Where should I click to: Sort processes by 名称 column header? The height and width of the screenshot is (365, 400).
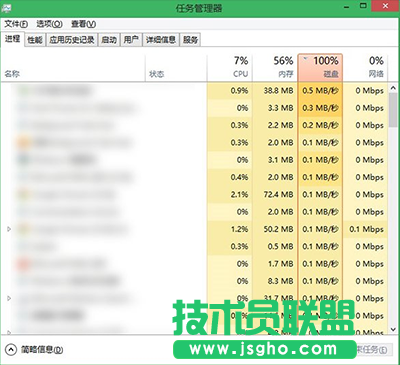coord(73,68)
